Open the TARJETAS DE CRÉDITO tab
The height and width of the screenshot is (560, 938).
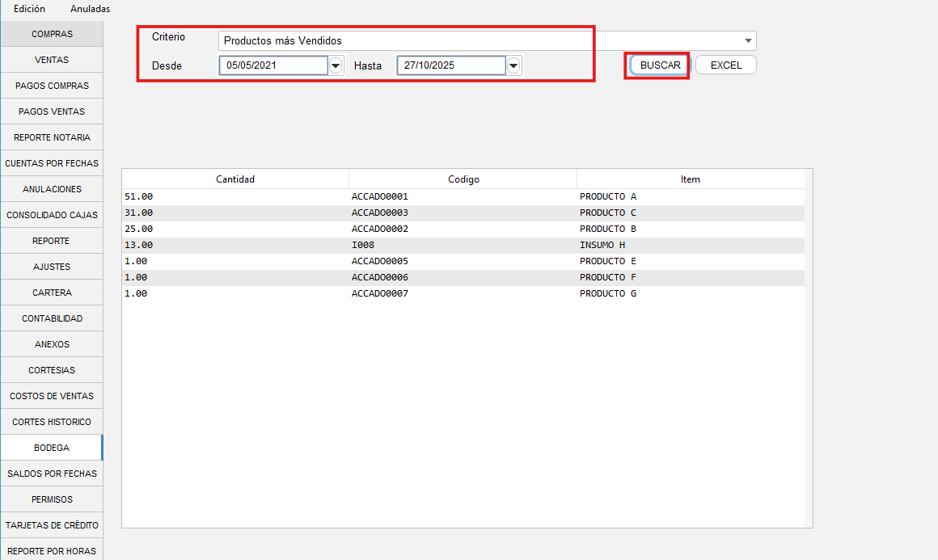coord(52,525)
